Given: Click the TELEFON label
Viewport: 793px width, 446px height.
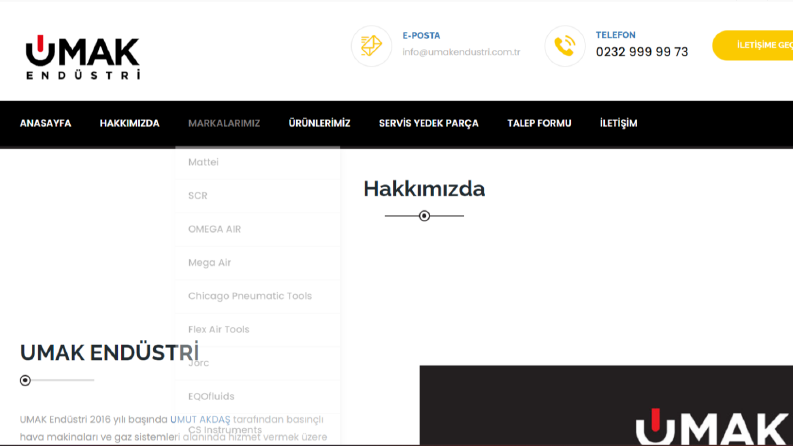Looking at the screenshot, I should point(615,35).
